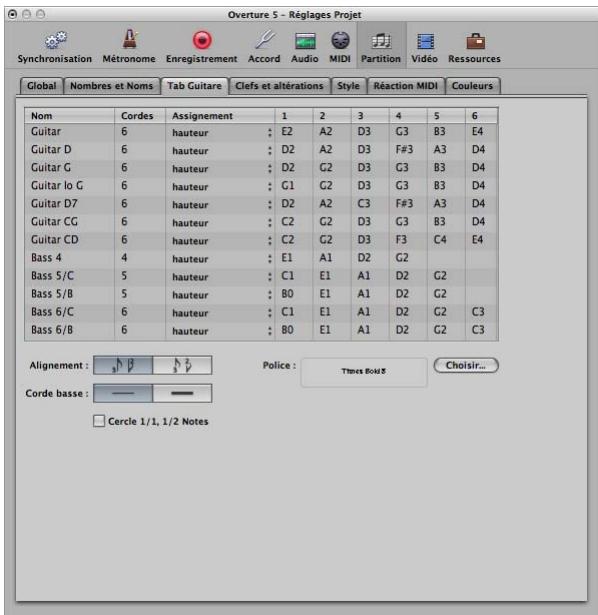Open Assignement dropdown for Bass 6/C row
The image size is (598, 615).
tap(221, 313)
